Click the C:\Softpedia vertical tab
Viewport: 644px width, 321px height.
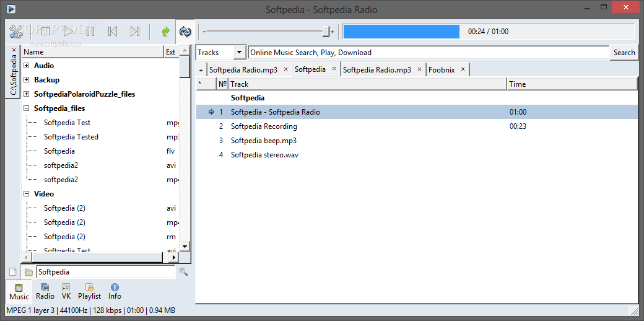click(13, 75)
